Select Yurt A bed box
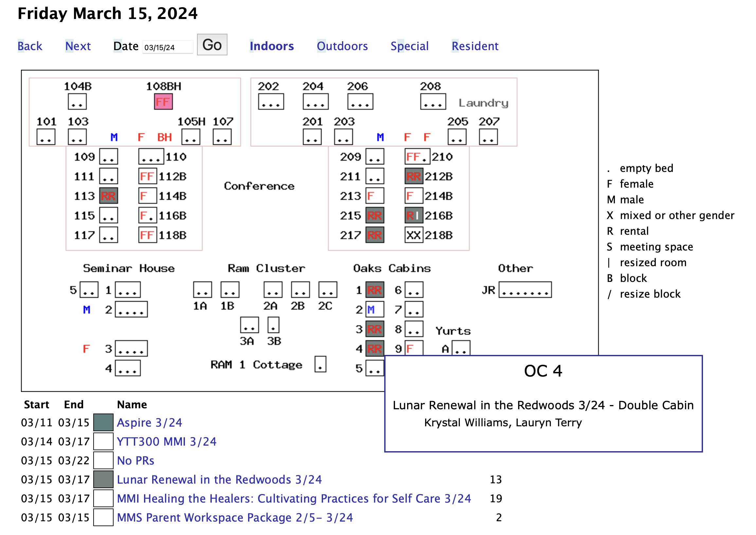This screenshot has width=756, height=535. coord(461,348)
